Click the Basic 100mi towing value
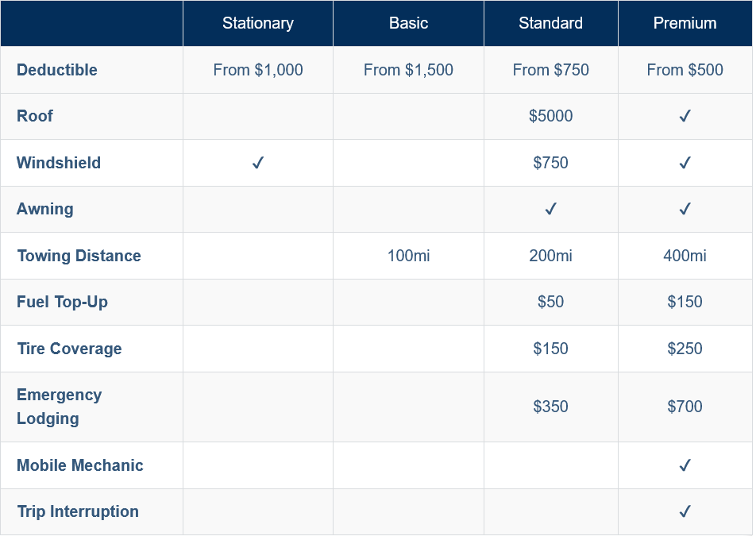This screenshot has height=540, width=756. point(408,256)
